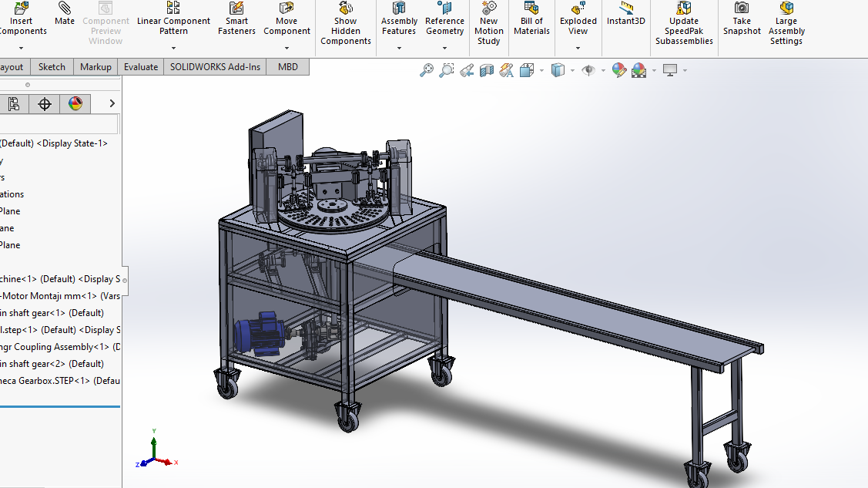The width and height of the screenshot is (868, 488).
Task: Click the blue electric motor in the model
Action: 259,333
